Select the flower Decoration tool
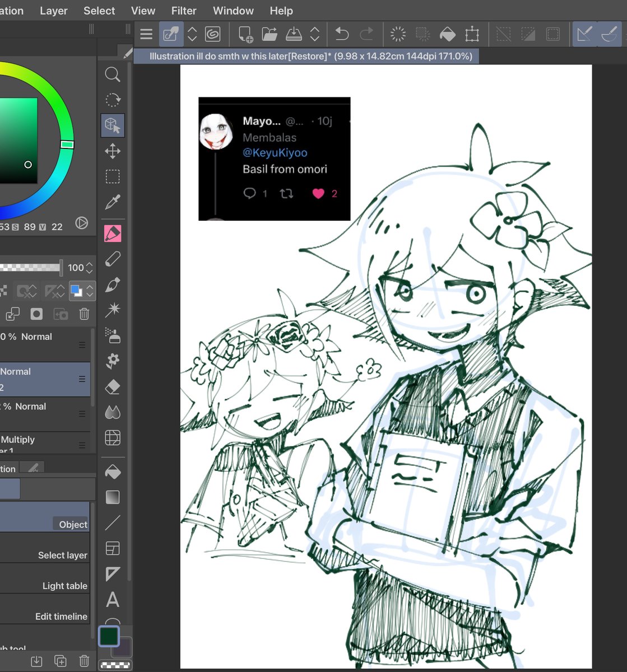The width and height of the screenshot is (627, 672). click(113, 361)
